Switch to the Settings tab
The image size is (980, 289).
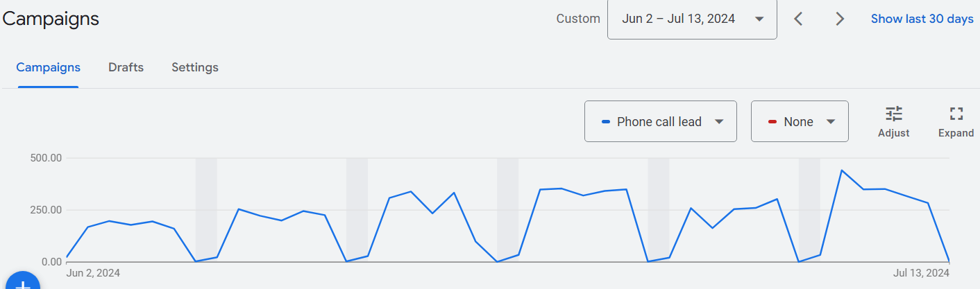click(x=195, y=67)
